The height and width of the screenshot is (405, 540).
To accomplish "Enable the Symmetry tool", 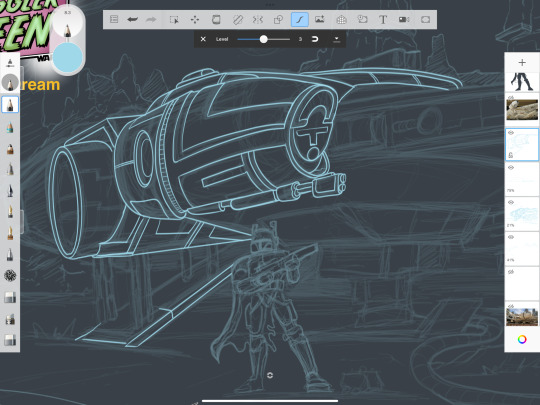I will [x=258, y=20].
